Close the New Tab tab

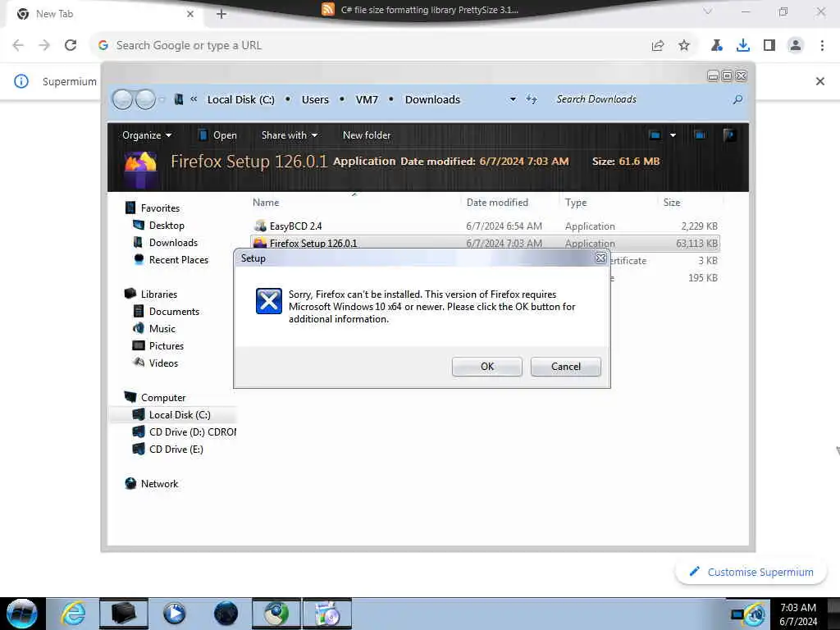(x=190, y=14)
